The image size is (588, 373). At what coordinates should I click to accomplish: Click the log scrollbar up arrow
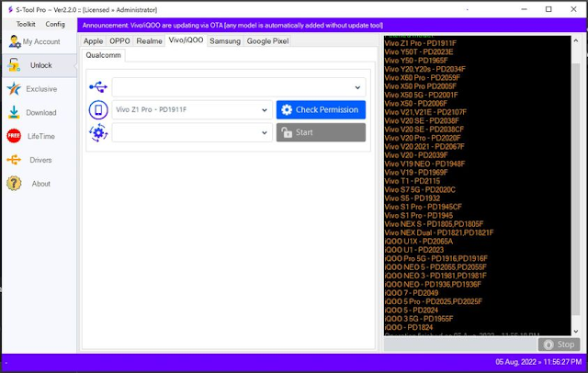tap(576, 40)
